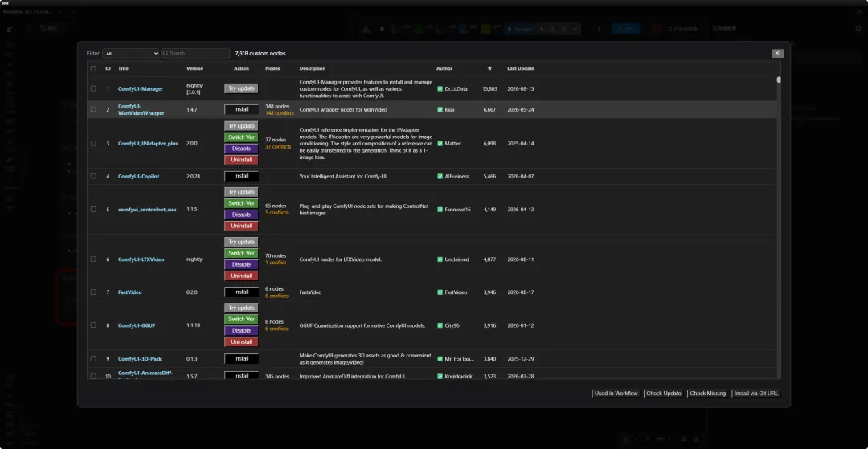Screen dimensions: 868x449
Task: Click Try update for ComfyUI-Manager
Action: pyautogui.click(x=241, y=88)
